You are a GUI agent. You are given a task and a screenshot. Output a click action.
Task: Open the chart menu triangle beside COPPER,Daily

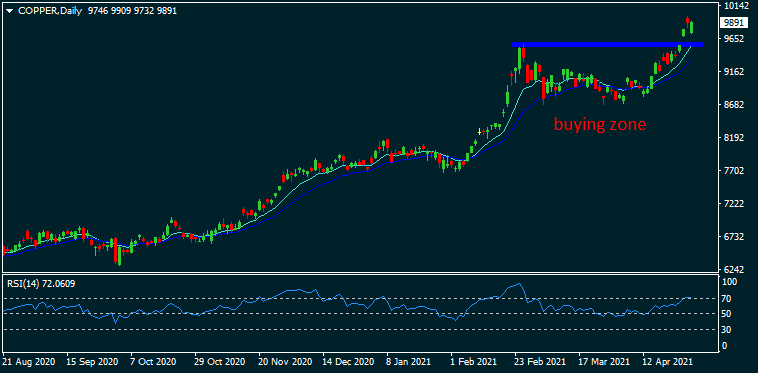pos(9,11)
